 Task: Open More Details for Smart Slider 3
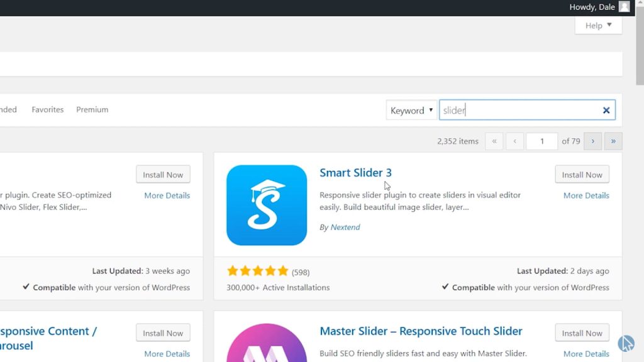pyautogui.click(x=586, y=195)
